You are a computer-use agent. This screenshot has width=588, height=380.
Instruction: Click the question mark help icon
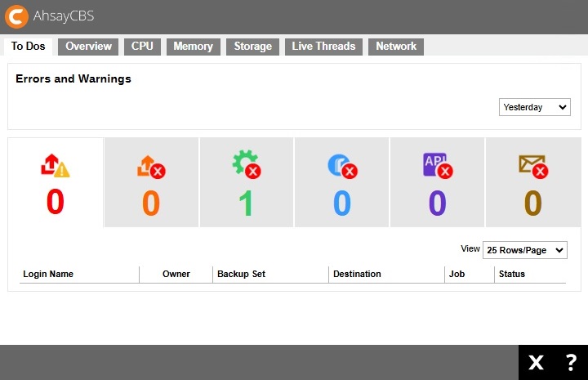[571, 363]
